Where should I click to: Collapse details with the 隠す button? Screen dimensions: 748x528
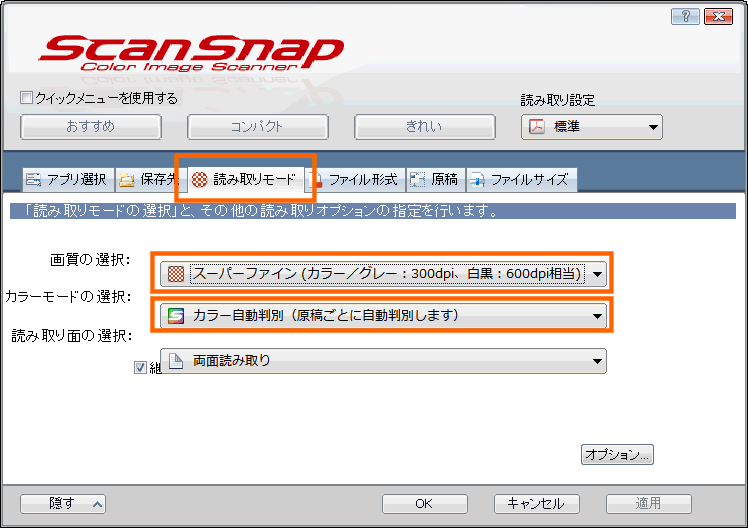[63, 504]
